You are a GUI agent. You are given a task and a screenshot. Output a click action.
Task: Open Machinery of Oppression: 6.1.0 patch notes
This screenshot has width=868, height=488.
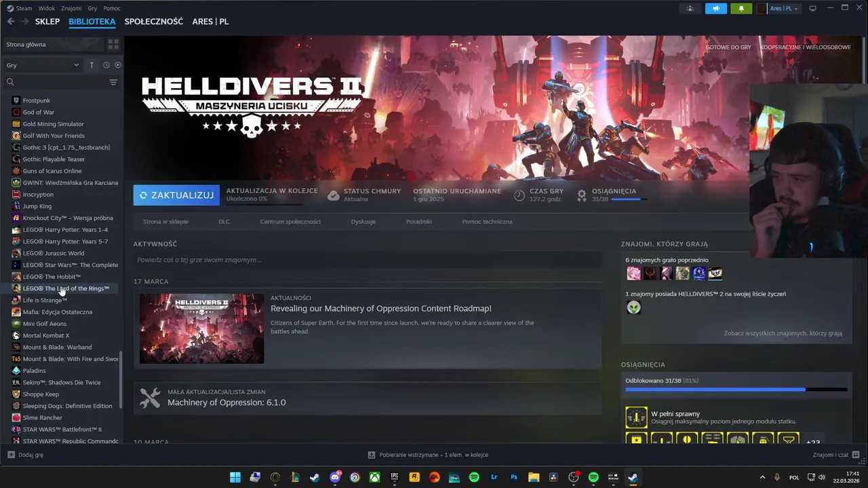click(226, 403)
